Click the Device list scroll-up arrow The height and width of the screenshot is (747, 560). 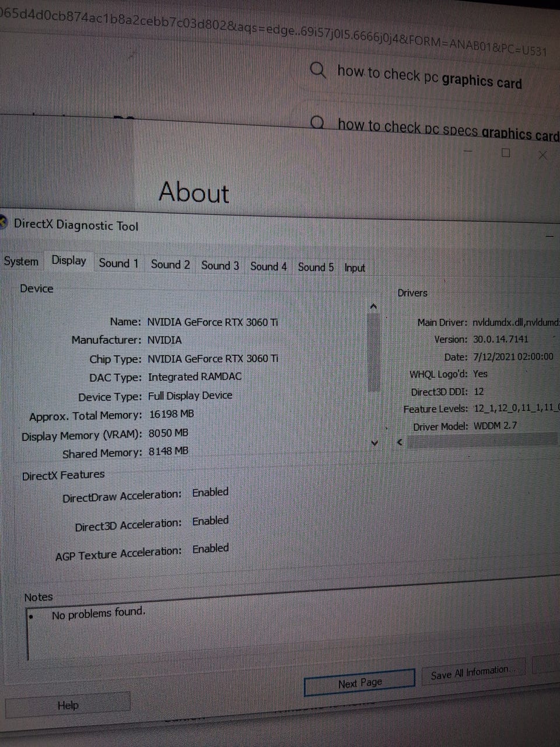373,306
